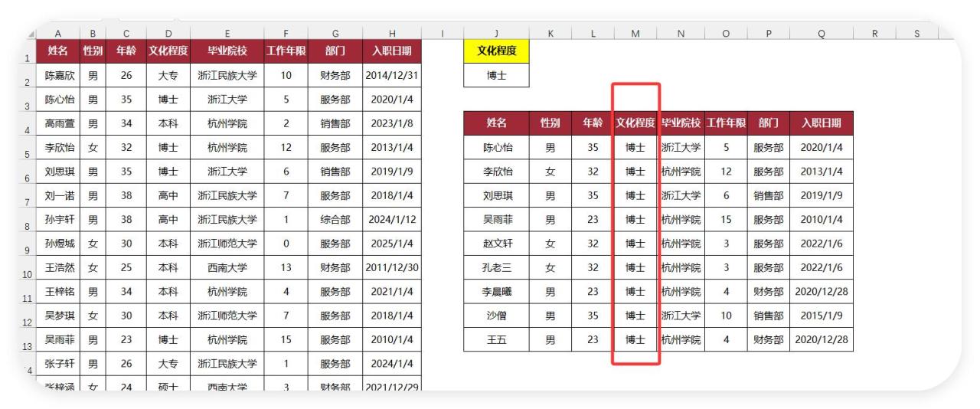The height and width of the screenshot is (409, 980).
Task: Select column C header letter
Action: click(126, 34)
